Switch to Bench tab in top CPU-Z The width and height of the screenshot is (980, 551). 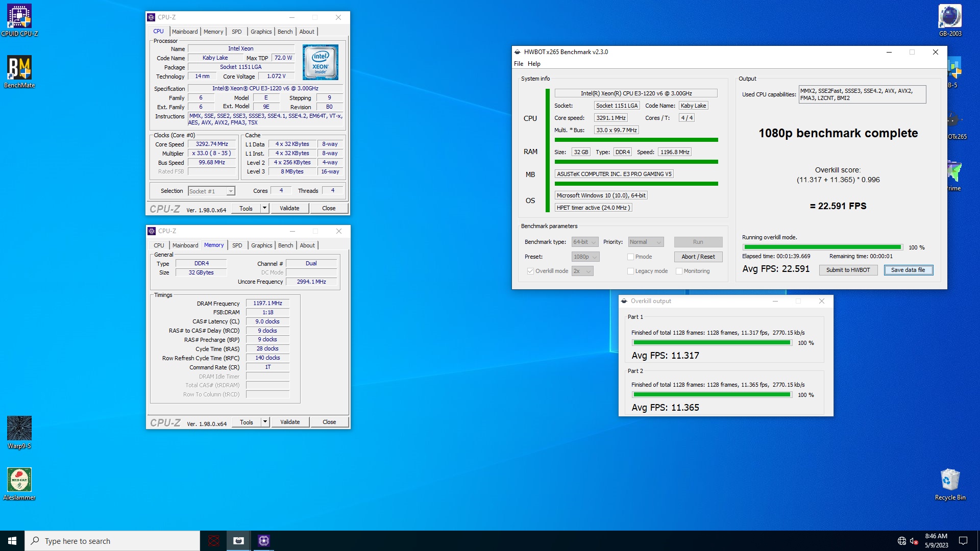[285, 32]
